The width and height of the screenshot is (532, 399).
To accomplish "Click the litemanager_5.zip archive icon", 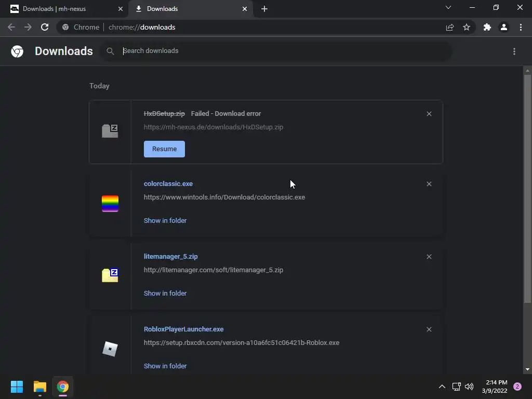I will pos(110,275).
